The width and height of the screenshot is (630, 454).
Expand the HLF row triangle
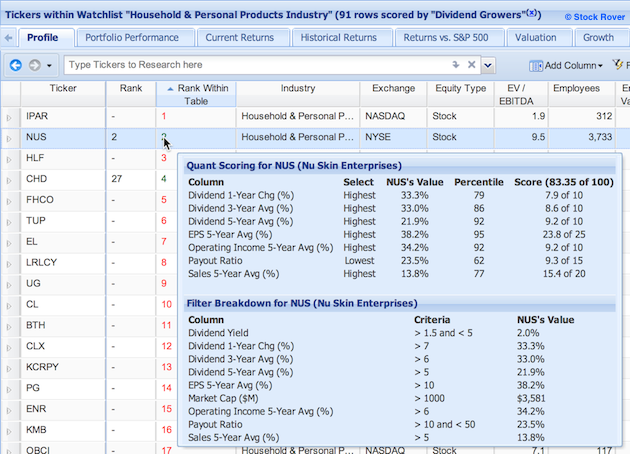coord(9,160)
